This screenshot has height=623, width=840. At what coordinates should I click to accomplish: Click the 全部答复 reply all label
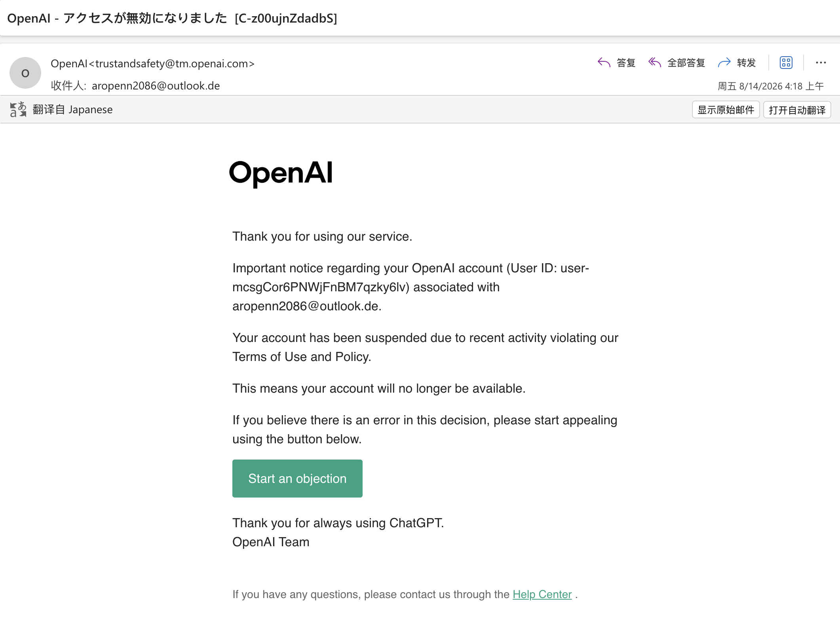pyautogui.click(x=686, y=63)
